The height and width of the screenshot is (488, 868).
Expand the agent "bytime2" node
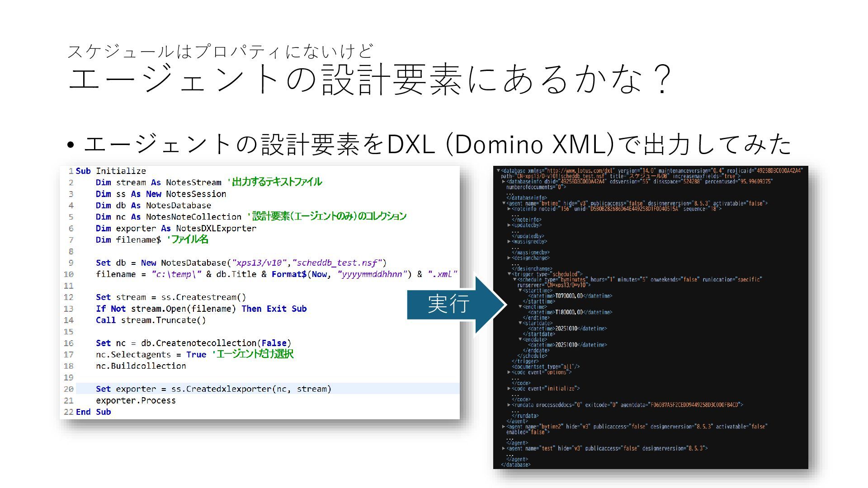coord(504,427)
